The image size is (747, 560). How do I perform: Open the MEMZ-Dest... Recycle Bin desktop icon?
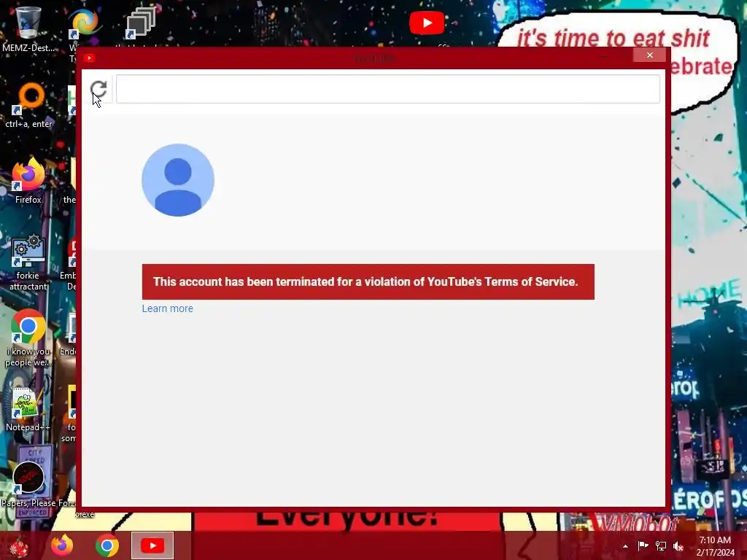click(x=28, y=28)
